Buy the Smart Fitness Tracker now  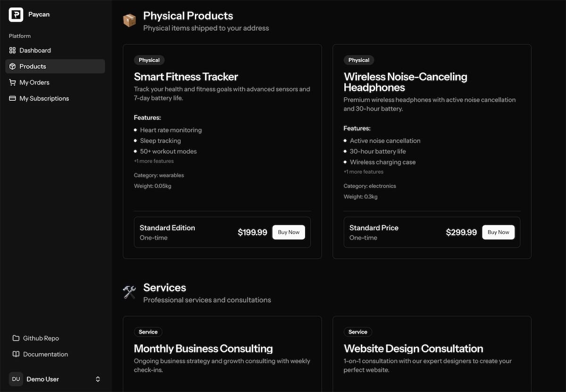288,232
